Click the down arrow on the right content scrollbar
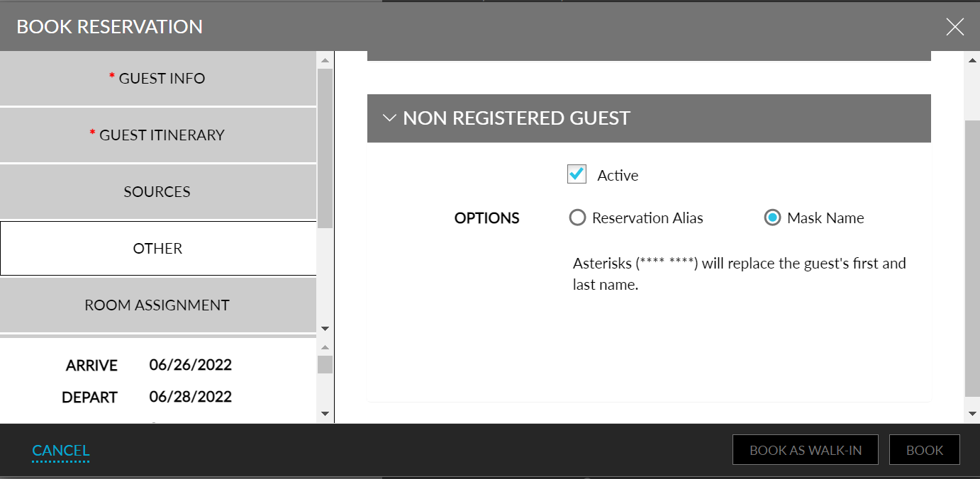The height and width of the screenshot is (479, 980). [970, 412]
